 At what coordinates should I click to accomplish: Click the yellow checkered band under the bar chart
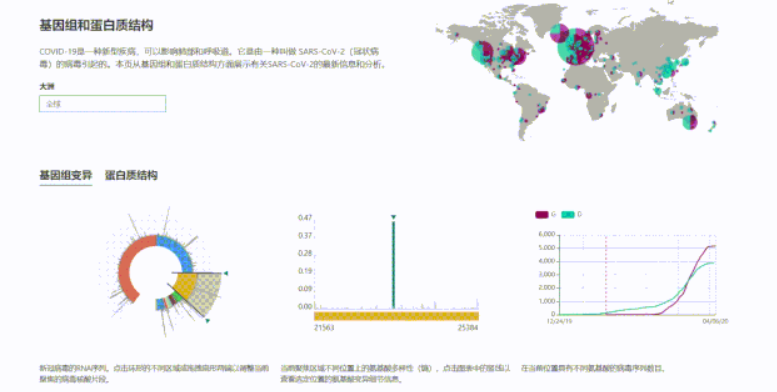point(396,316)
